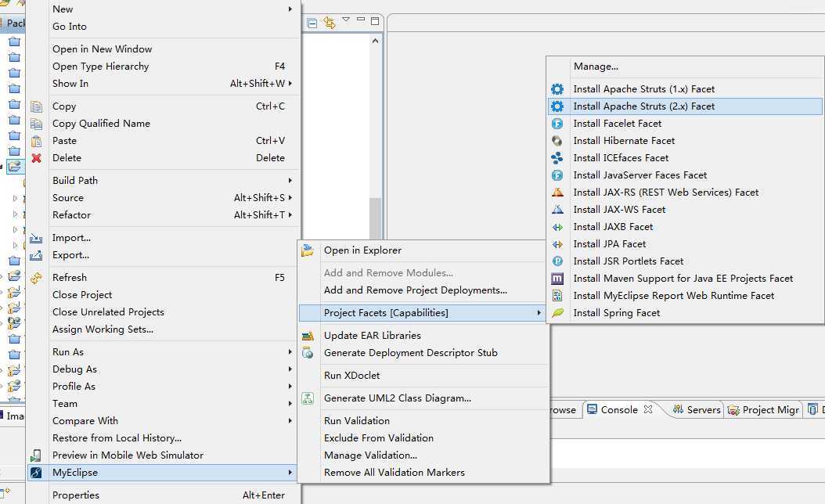Choose Install Apache Struts (2.x) Facet
Viewport: 825px width, 504px height.
tap(685, 106)
